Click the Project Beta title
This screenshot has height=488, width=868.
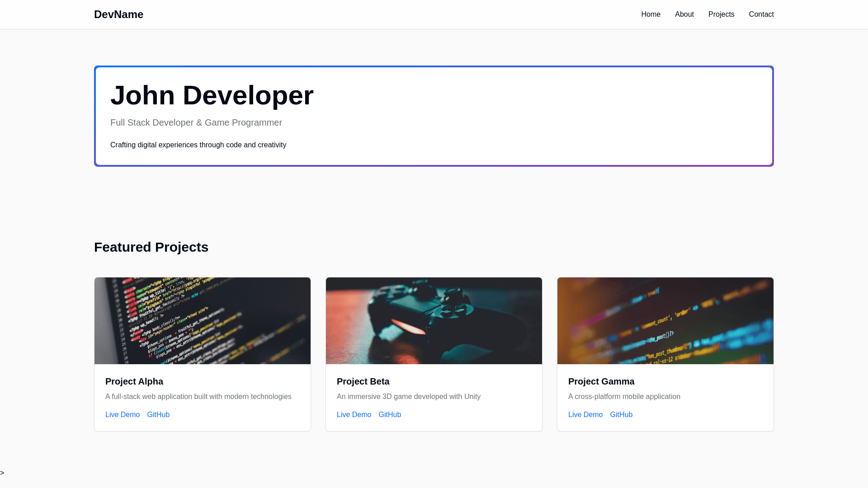pos(363,381)
